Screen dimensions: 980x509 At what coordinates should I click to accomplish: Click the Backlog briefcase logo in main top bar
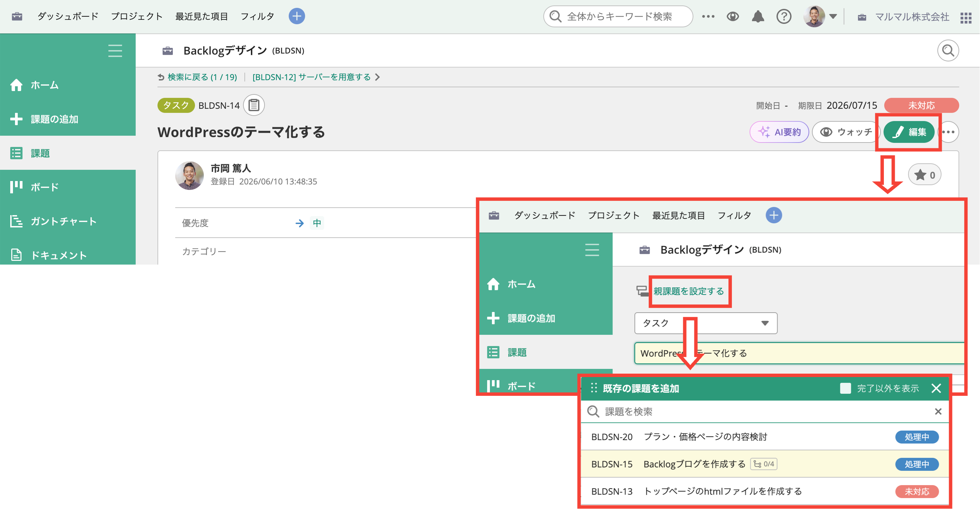click(17, 16)
